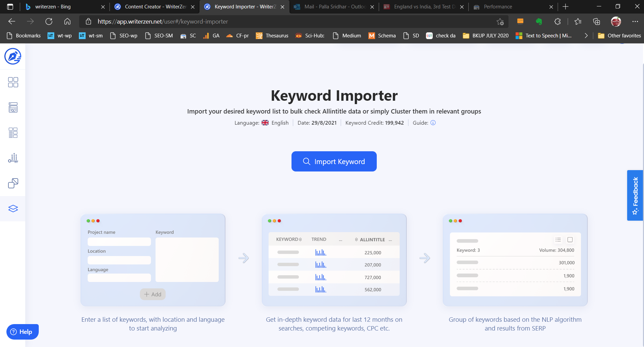Image resolution: width=644 pixels, height=347 pixels.
Task: Switch to the England vs India tab
Action: [x=424, y=7]
